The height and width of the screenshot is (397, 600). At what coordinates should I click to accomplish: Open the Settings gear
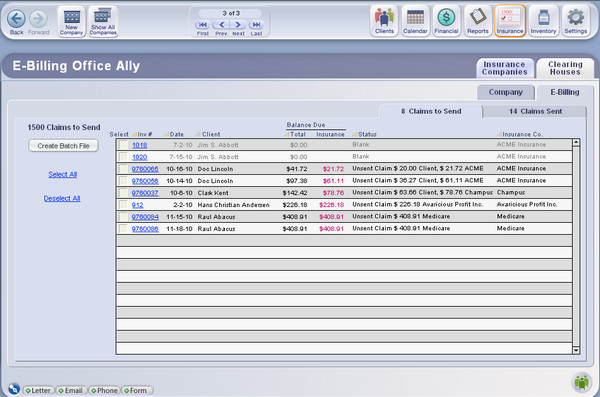tap(576, 21)
